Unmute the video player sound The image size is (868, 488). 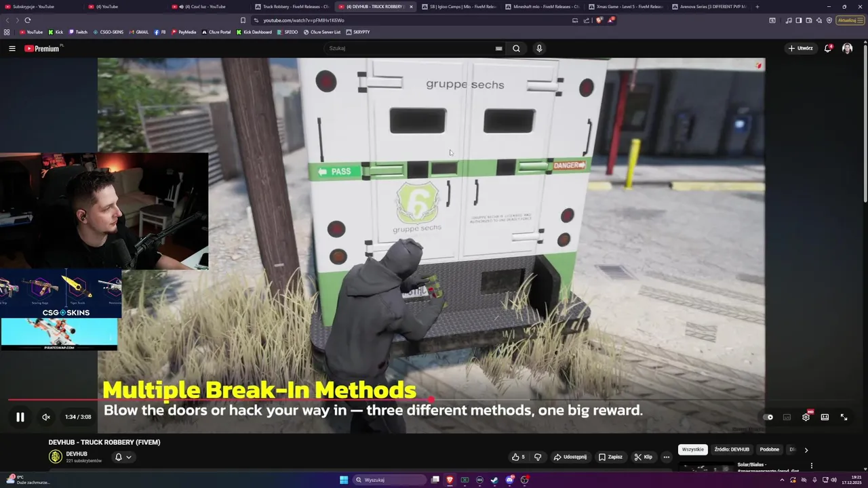pos(46,417)
